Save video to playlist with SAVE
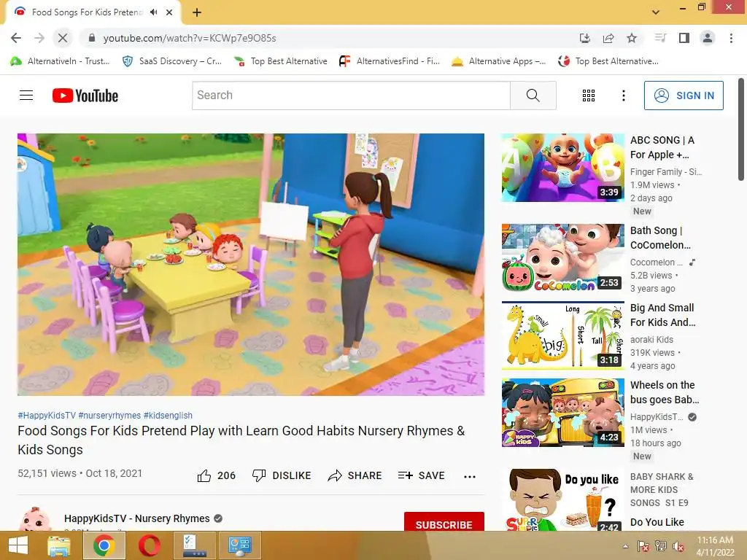Viewport: 747px width, 560px height. 421,475
